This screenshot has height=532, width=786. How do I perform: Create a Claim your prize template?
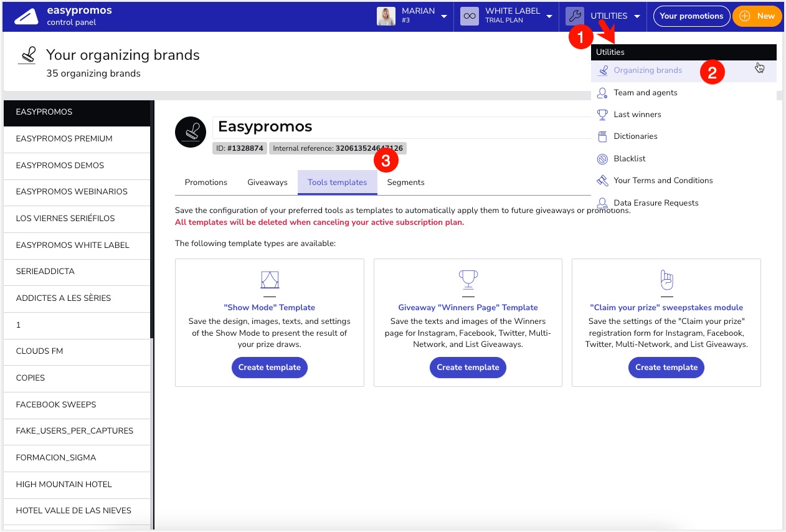(666, 368)
